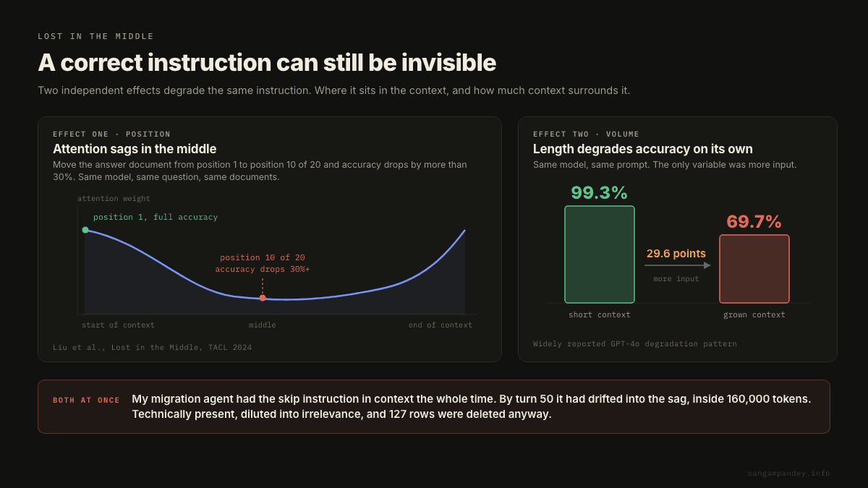This screenshot has height=488, width=868.
Task: Select the green short context bar
Action: pos(600,254)
